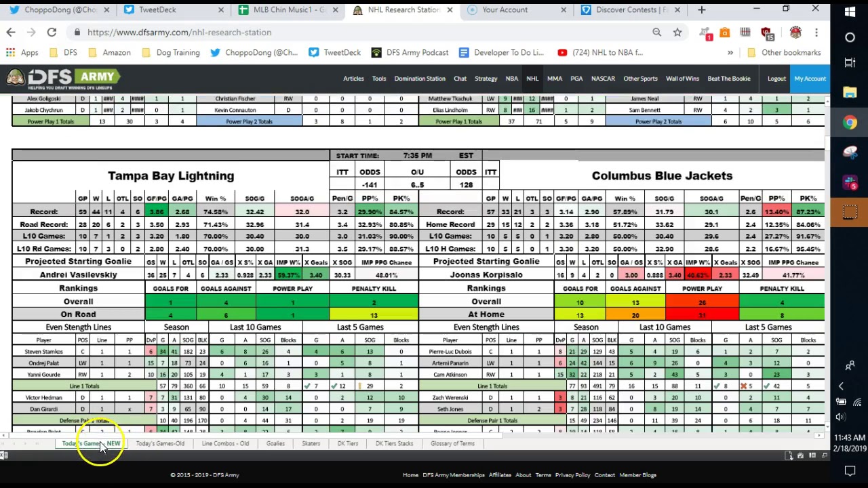868x488 pixels.
Task: Click the DFS Army logo
Action: click(x=64, y=79)
